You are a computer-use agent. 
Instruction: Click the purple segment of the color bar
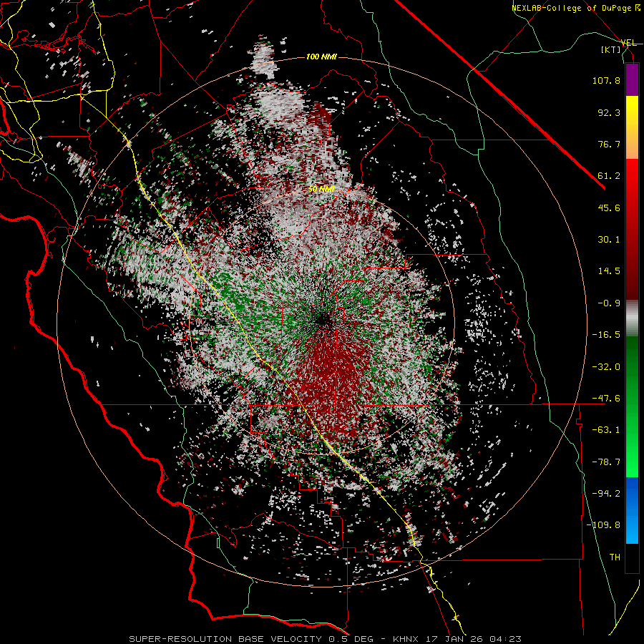(632, 79)
